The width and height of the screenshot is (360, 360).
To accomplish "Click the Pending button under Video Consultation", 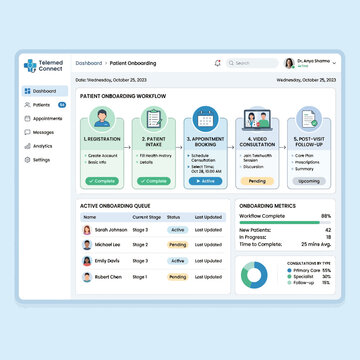I will [x=257, y=181].
